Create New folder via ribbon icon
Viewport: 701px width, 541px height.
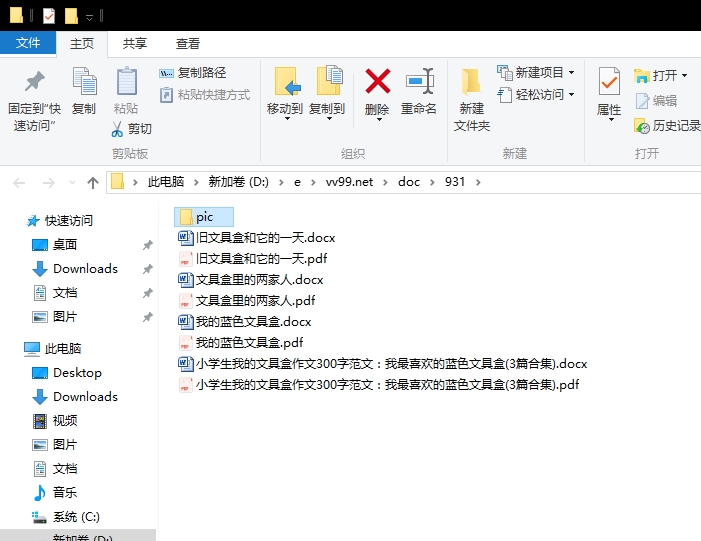[x=471, y=82]
